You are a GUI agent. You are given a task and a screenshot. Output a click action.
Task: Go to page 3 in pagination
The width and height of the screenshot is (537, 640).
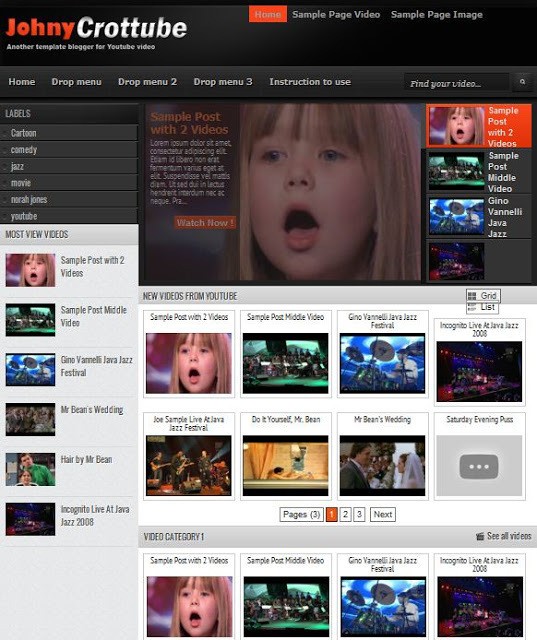359,514
